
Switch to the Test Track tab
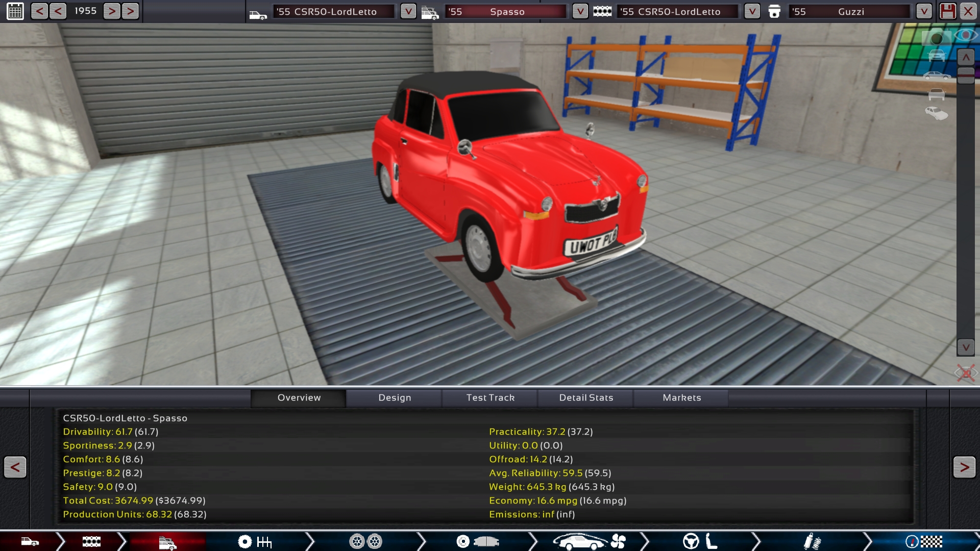490,398
